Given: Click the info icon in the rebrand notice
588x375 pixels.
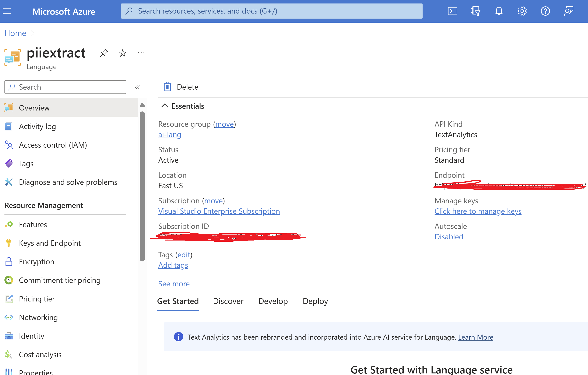Looking at the screenshot, I should coord(179,337).
